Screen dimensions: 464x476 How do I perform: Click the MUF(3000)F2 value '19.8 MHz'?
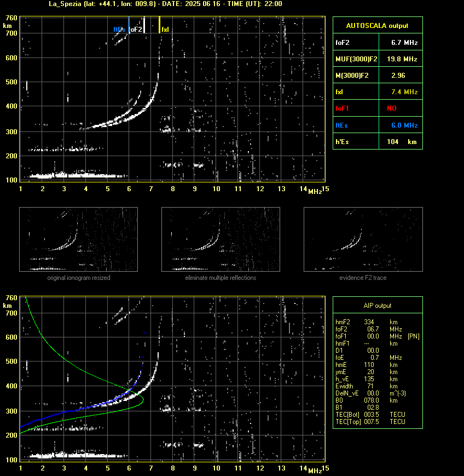[402, 59]
